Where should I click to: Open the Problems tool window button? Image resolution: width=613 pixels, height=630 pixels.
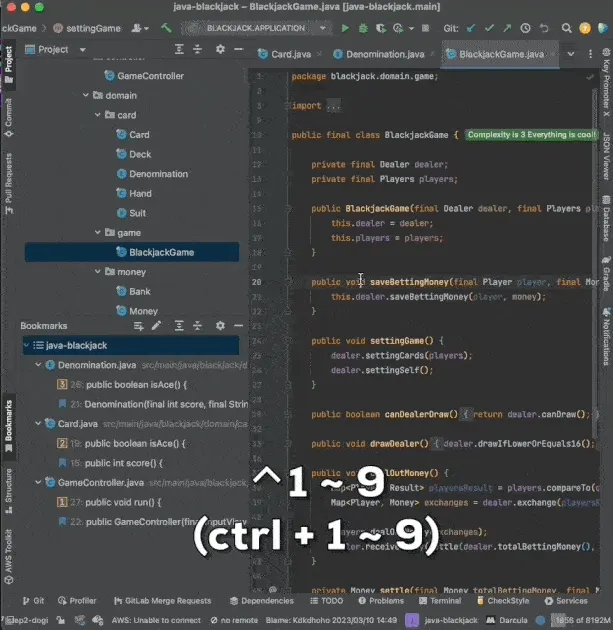click(x=380, y=601)
